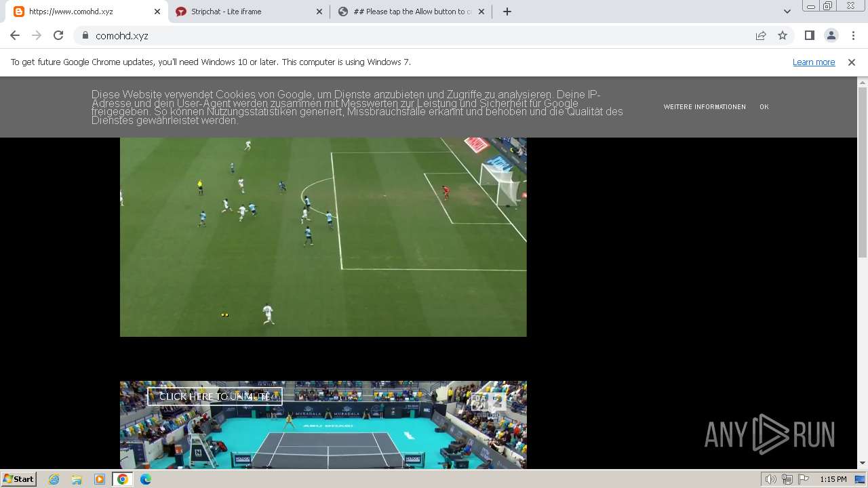Image resolution: width=868 pixels, height=488 pixels.
Task: Restore down the Chrome window
Action: point(828,6)
